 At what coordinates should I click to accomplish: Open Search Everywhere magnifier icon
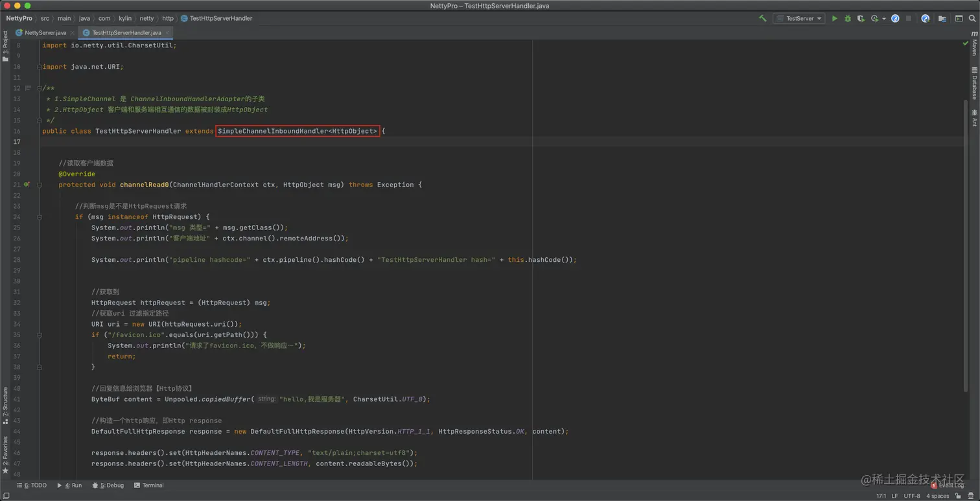972,18
